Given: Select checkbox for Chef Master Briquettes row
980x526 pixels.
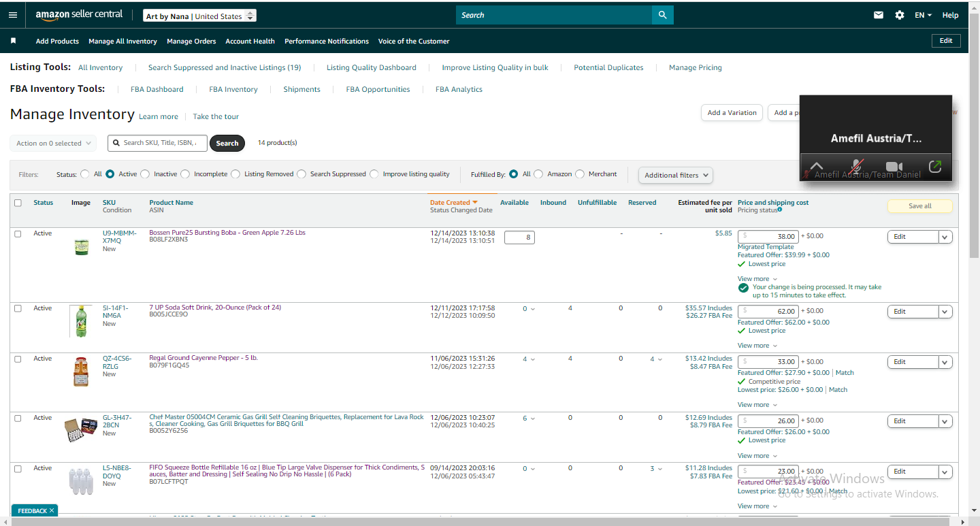Looking at the screenshot, I should click(x=18, y=418).
